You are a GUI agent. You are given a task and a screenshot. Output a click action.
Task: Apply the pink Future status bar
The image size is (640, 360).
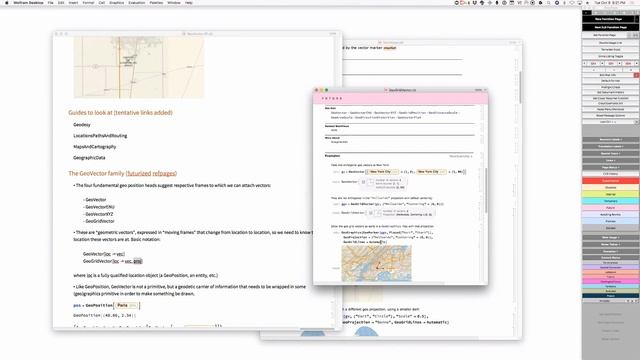pos(611,208)
